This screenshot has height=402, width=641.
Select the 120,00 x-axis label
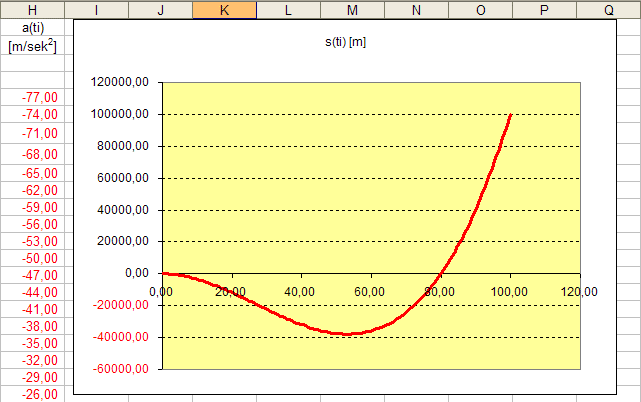pyautogui.click(x=579, y=291)
